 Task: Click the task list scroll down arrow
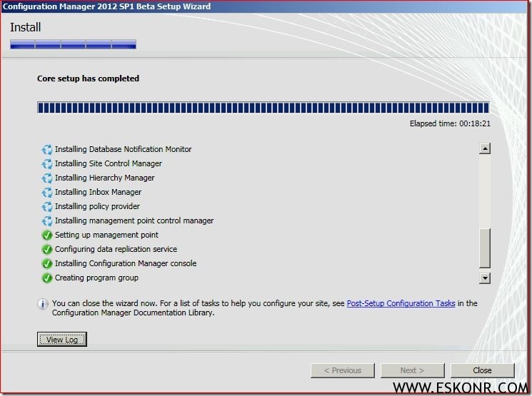[x=485, y=278]
